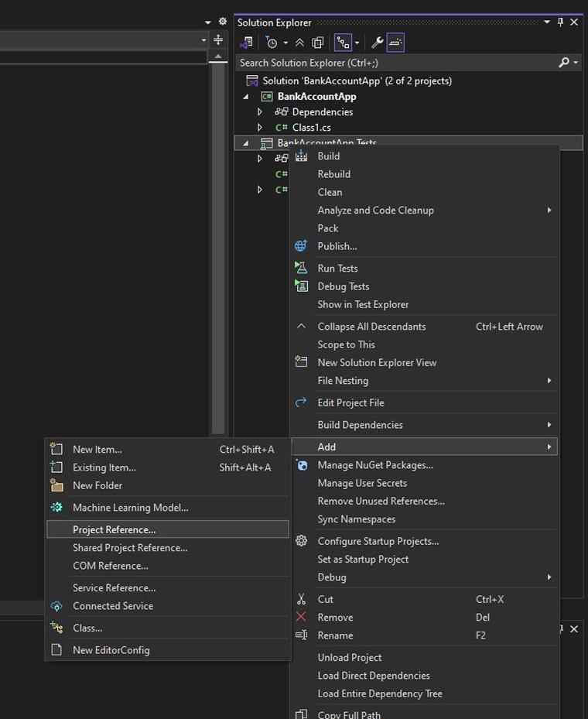Viewport: 588px width, 719px height.
Task: Open the Solution Explorer window position dropdown
Action: [x=547, y=22]
